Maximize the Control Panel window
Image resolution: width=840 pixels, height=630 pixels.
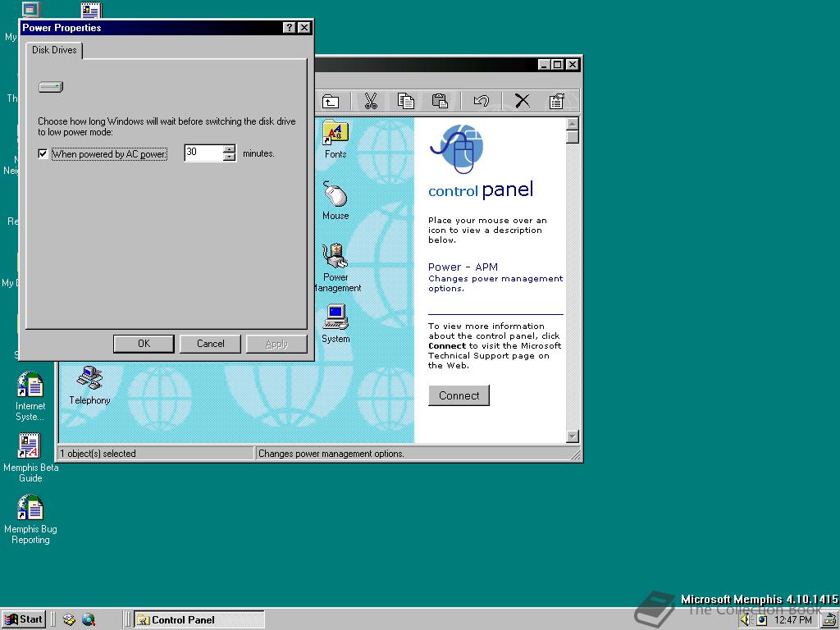pyautogui.click(x=557, y=64)
